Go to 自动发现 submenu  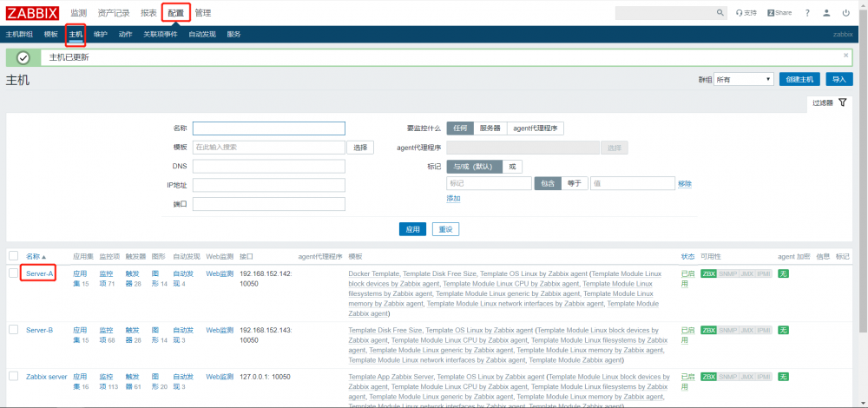(202, 35)
